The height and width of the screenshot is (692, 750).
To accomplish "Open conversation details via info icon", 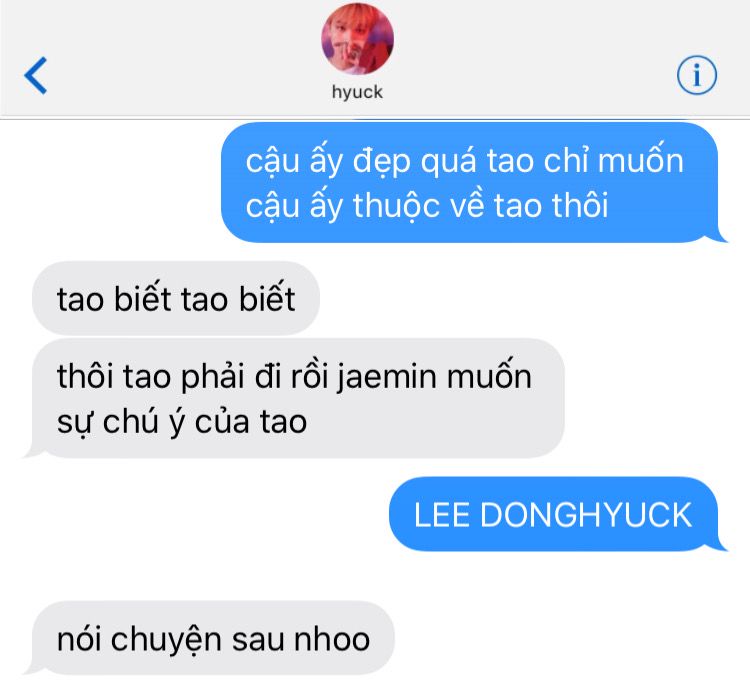I will [x=696, y=75].
